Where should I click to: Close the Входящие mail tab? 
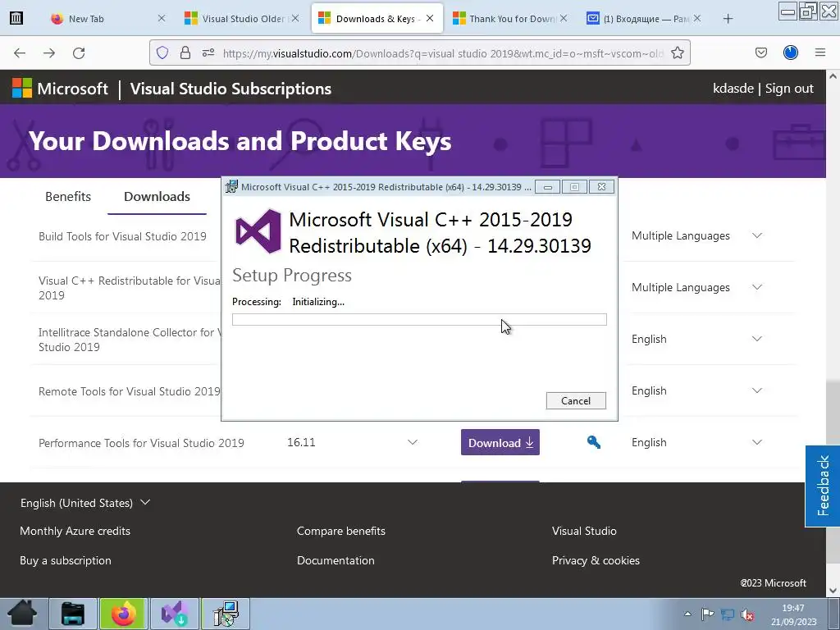[x=697, y=18]
